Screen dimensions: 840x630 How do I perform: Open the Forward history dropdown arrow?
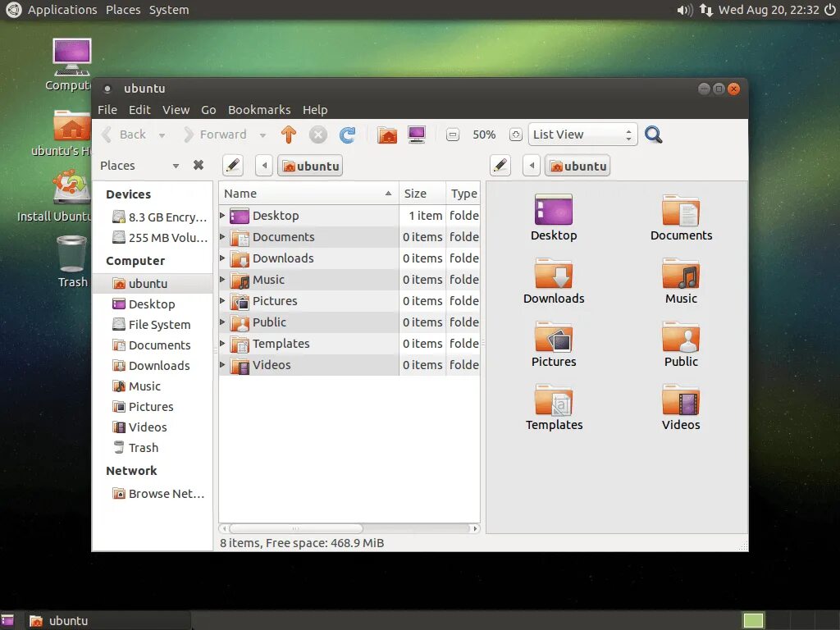pos(262,135)
